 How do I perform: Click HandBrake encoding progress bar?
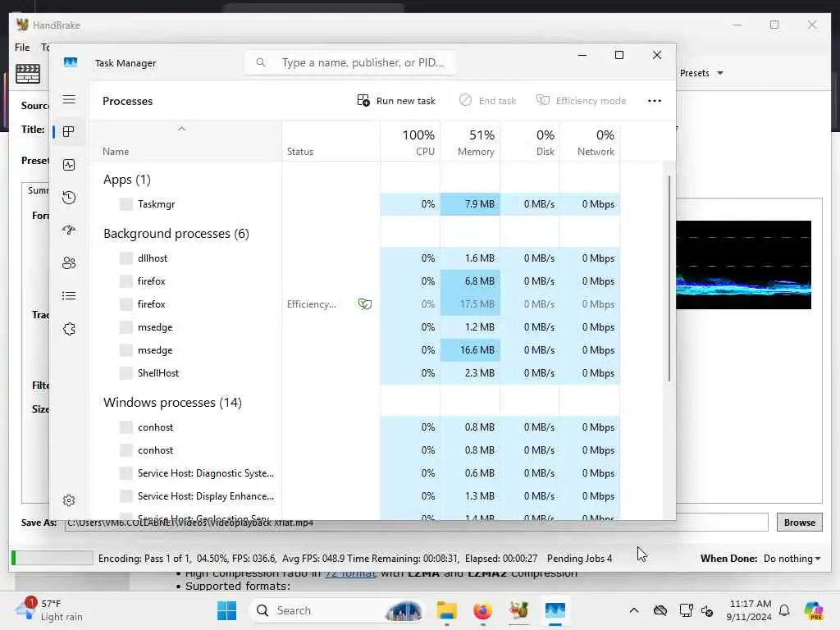(52, 558)
